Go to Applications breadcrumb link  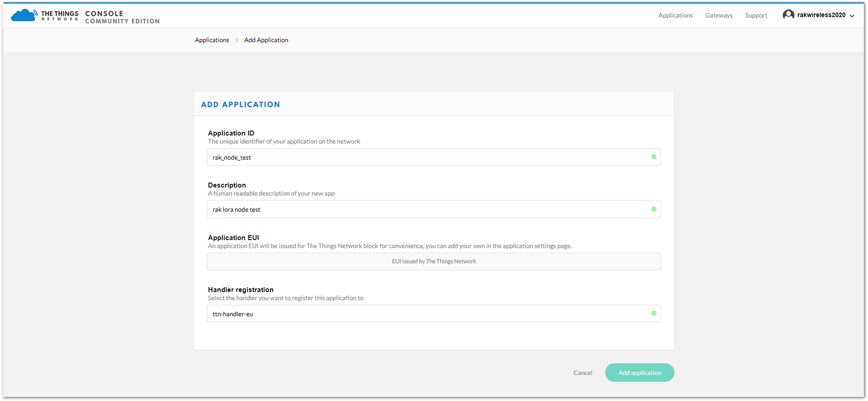pos(212,40)
